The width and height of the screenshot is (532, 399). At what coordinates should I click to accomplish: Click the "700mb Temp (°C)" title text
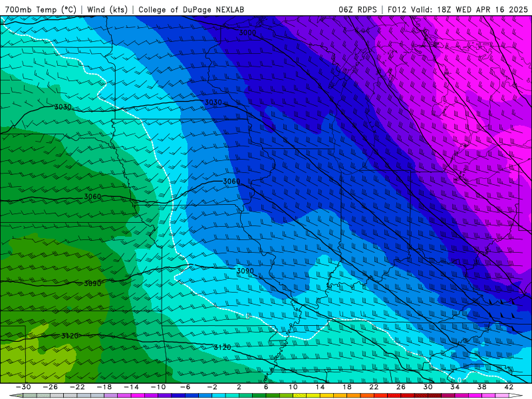click(x=41, y=9)
